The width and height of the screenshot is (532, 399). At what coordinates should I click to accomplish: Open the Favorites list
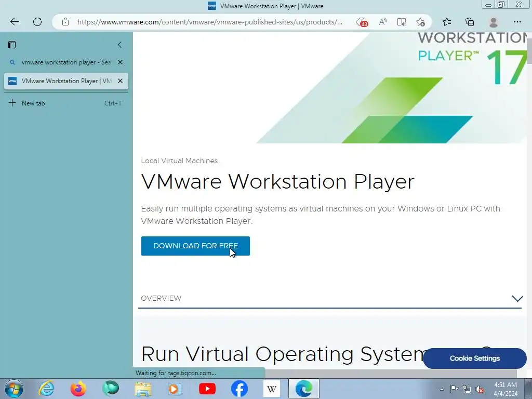coord(446,22)
